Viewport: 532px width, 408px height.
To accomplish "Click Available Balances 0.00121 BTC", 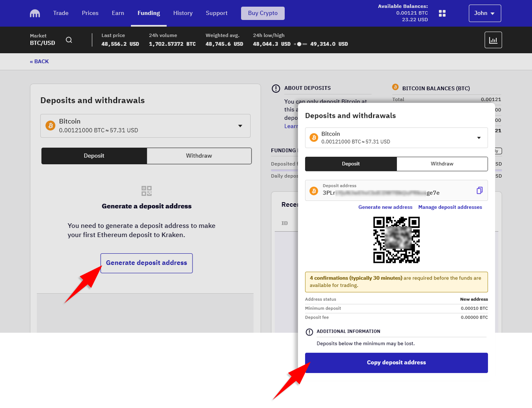I will coord(412,13).
